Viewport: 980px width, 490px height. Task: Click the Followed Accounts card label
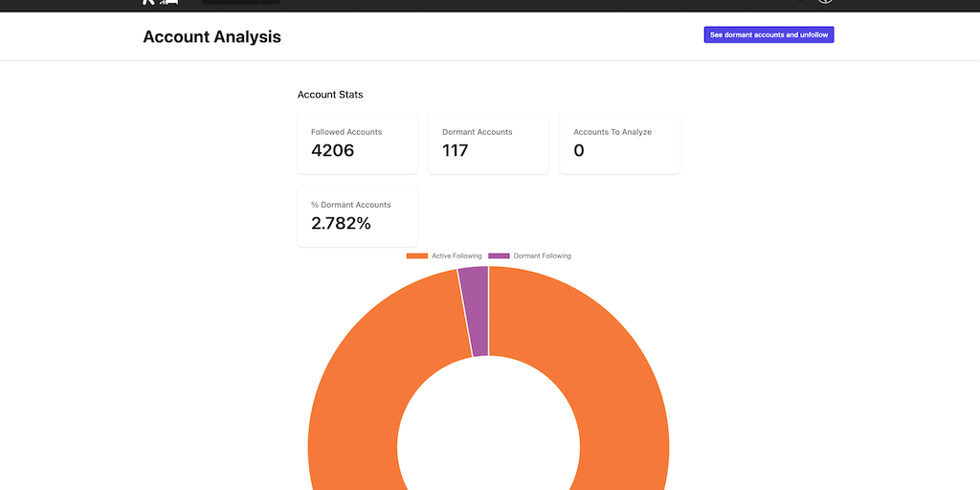(346, 132)
